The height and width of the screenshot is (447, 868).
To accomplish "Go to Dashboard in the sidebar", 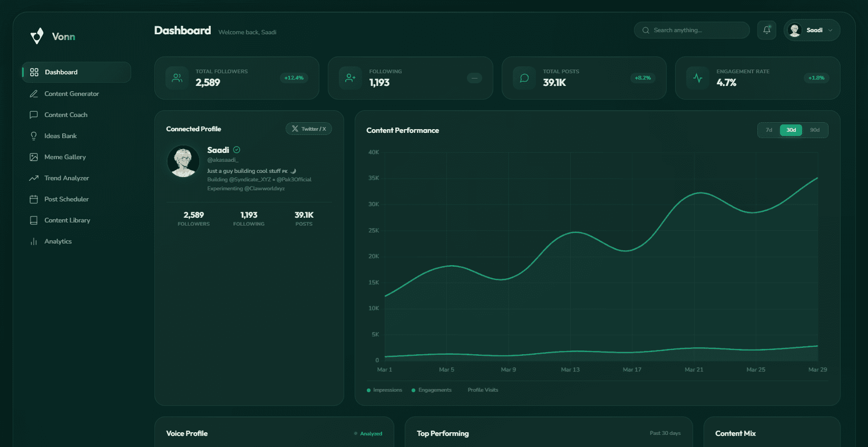I will [76, 72].
